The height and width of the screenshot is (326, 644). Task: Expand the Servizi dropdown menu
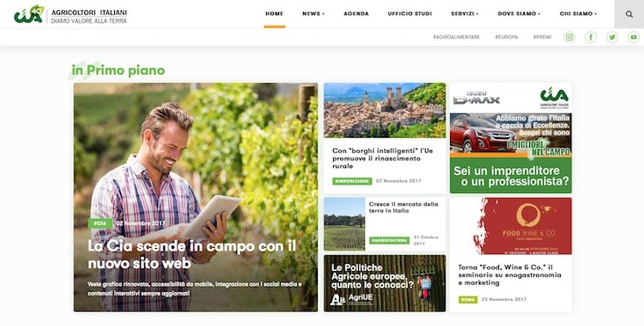click(x=465, y=13)
